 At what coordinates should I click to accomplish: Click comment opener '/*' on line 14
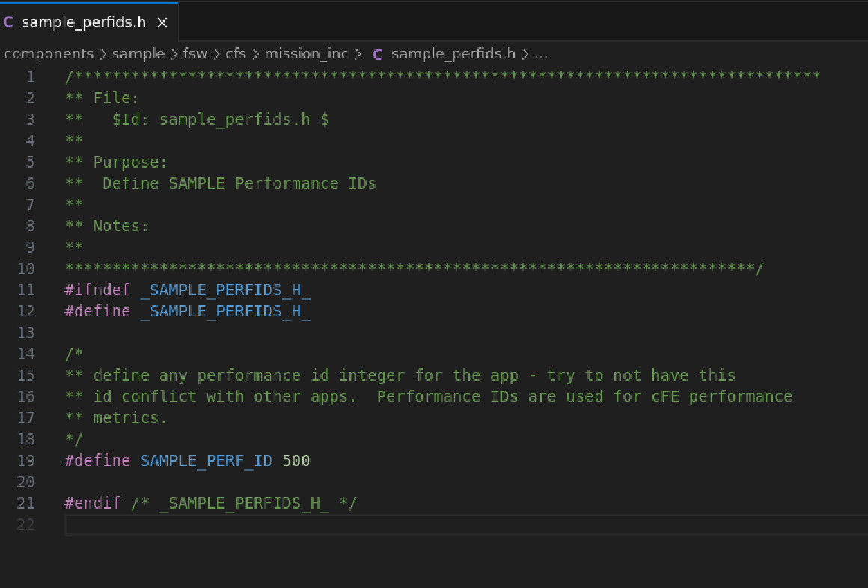pyautogui.click(x=73, y=353)
